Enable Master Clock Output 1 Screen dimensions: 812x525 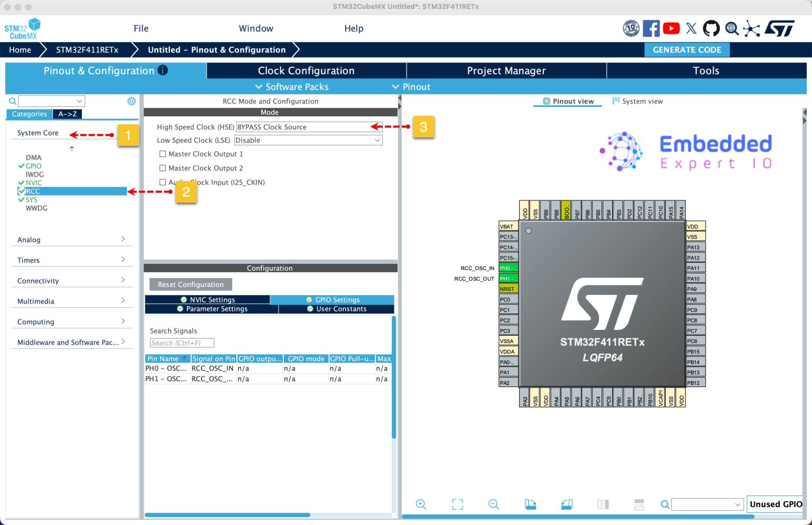point(163,154)
